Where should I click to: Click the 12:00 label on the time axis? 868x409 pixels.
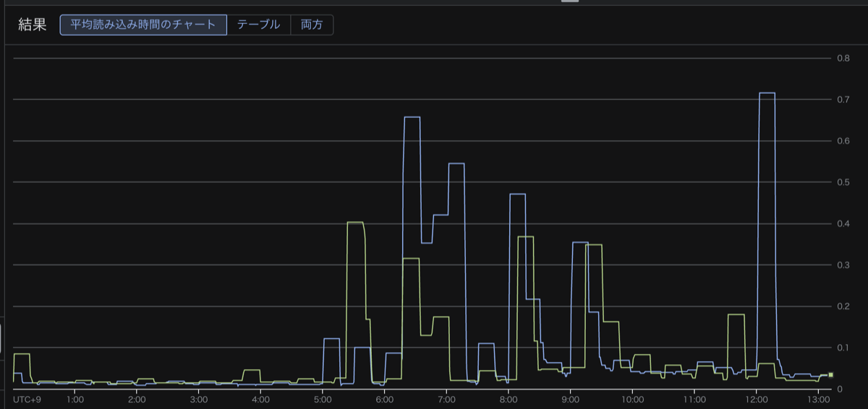756,399
